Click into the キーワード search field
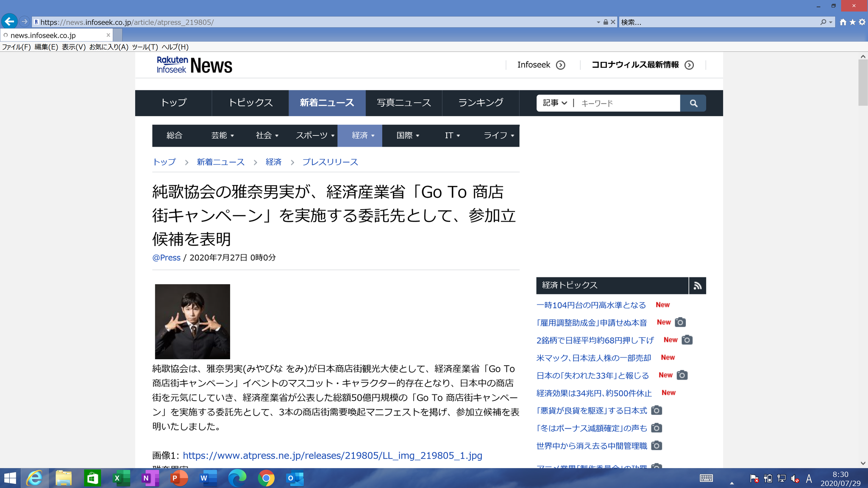This screenshot has height=488, width=868. [627, 103]
